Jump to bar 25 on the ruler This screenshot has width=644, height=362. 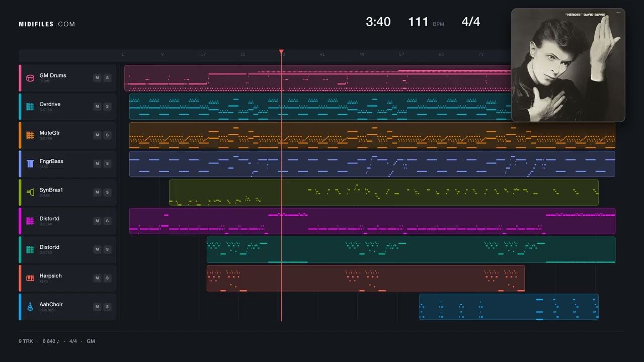pos(243,54)
